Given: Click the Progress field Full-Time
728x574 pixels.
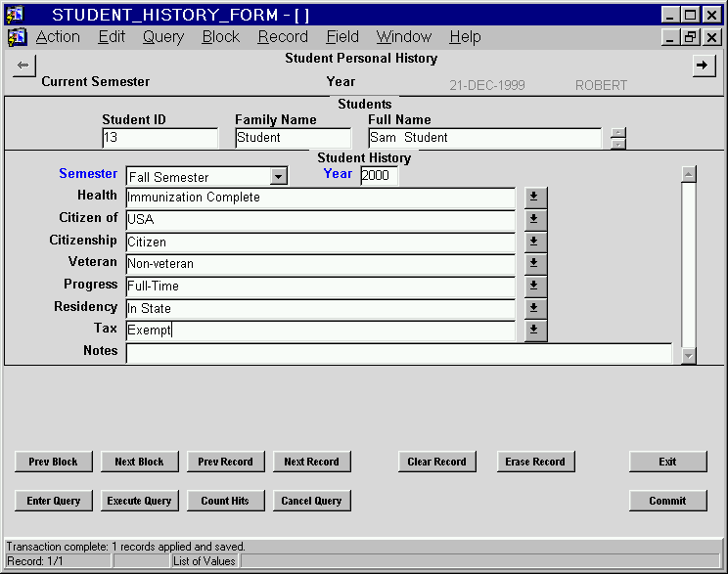Looking at the screenshot, I should tap(320, 287).
